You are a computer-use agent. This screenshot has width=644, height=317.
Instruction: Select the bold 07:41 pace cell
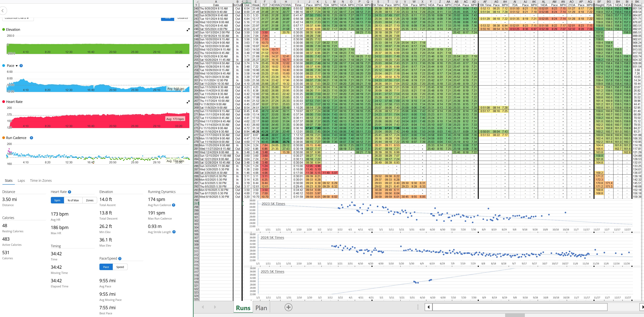pyautogui.click(x=309, y=128)
